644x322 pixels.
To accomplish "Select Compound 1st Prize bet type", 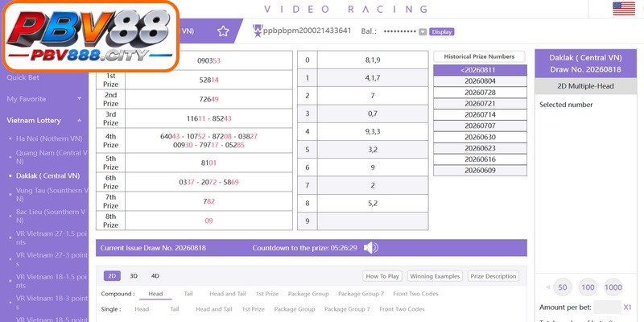I will [x=267, y=294].
